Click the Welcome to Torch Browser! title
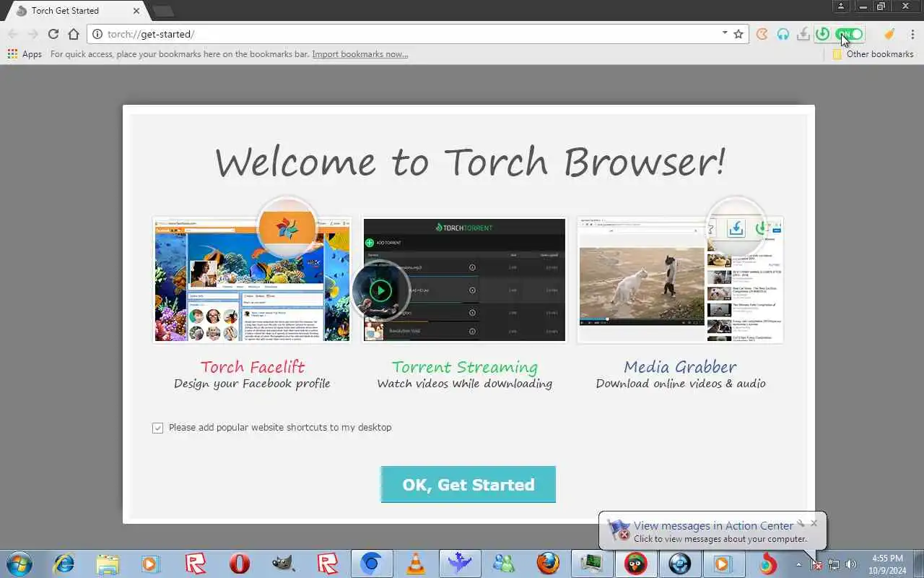 coord(469,162)
